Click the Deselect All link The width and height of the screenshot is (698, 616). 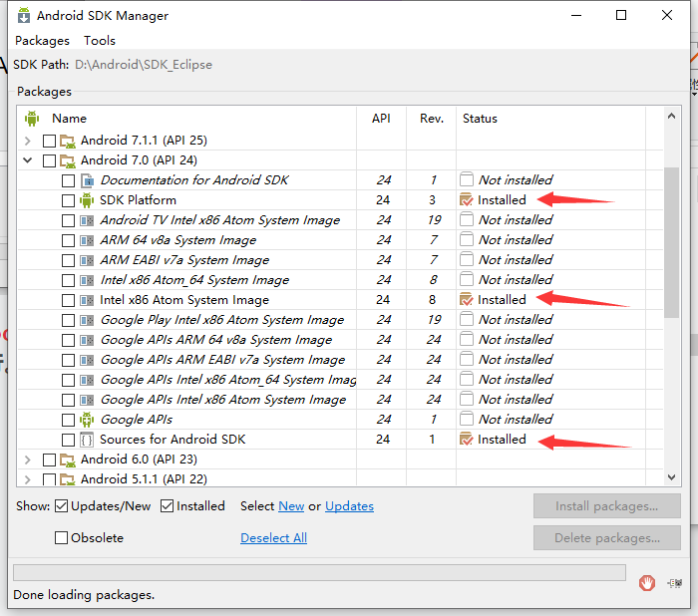[274, 537]
